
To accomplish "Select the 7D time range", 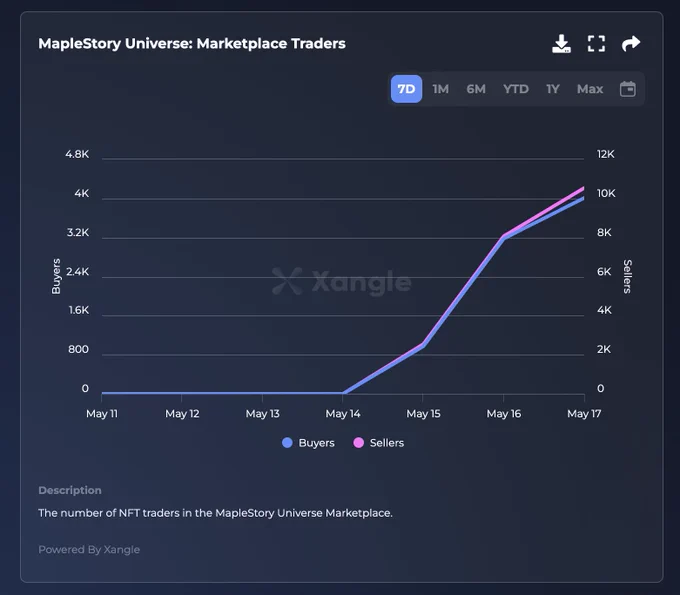I will tap(406, 89).
